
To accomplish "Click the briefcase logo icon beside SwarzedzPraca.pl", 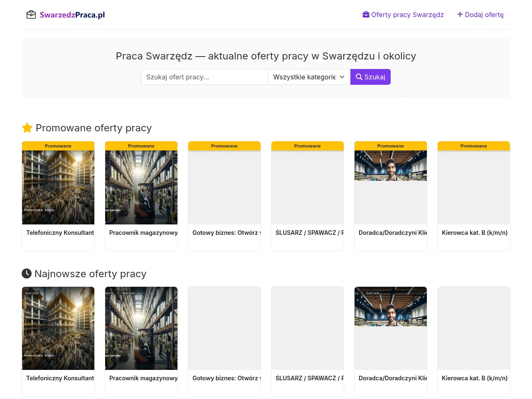I will 31,15.
